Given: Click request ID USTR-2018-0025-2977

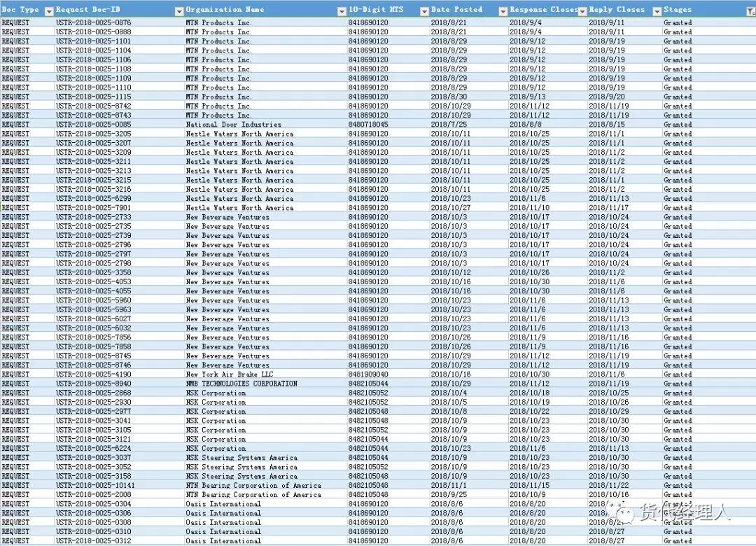Looking at the screenshot, I should [94, 412].
